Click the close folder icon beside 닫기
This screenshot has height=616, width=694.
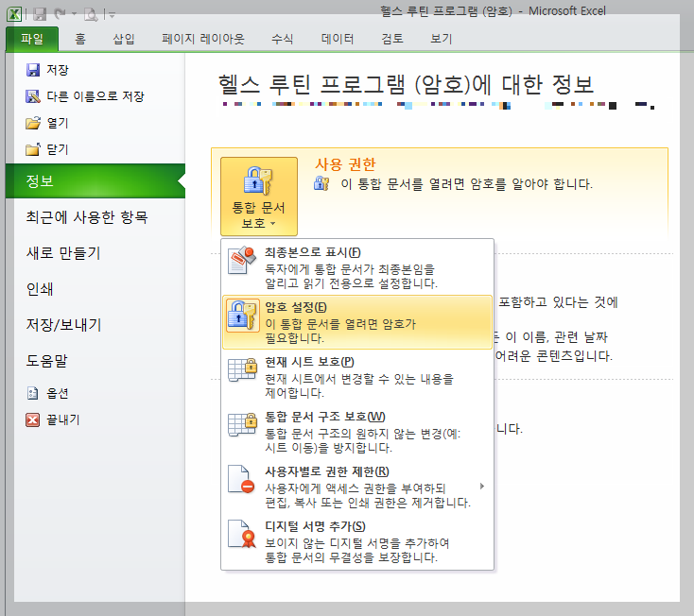coord(33,149)
